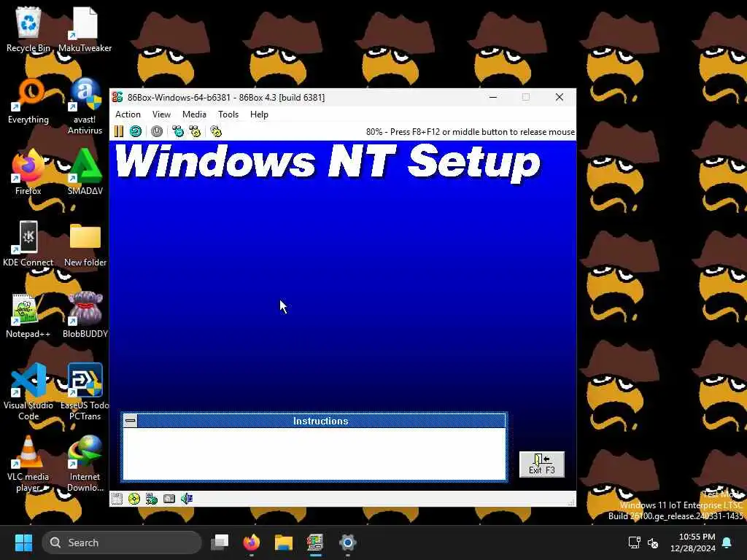The image size is (747, 560).
Task: Click the gray ACPI shutdown power icon
Action: pyautogui.click(x=157, y=131)
